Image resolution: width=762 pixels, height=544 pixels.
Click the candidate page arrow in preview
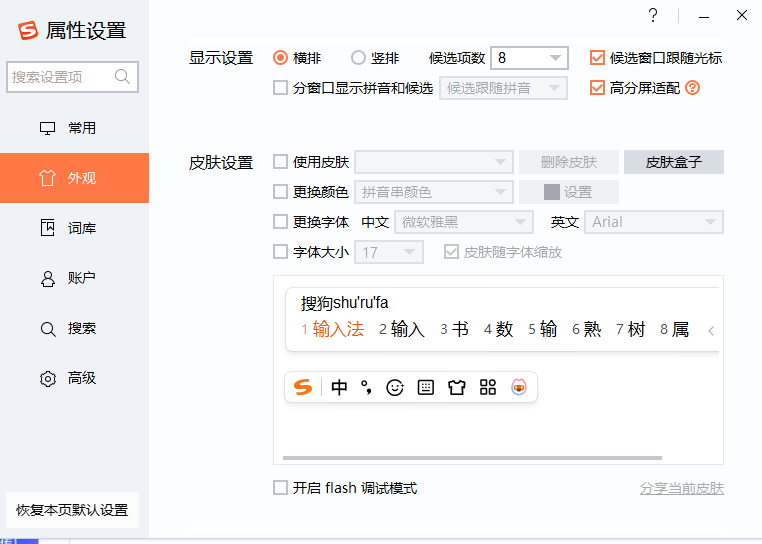pyautogui.click(x=711, y=331)
